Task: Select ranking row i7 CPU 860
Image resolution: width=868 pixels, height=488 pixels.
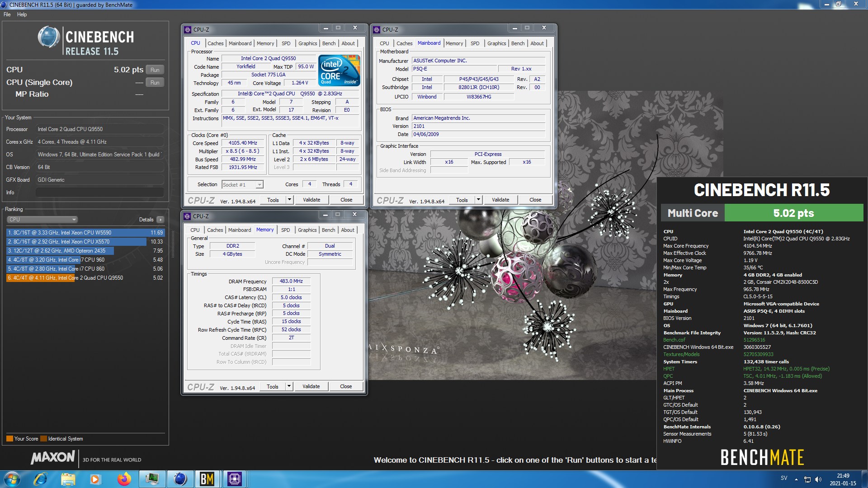Action: tap(85, 269)
